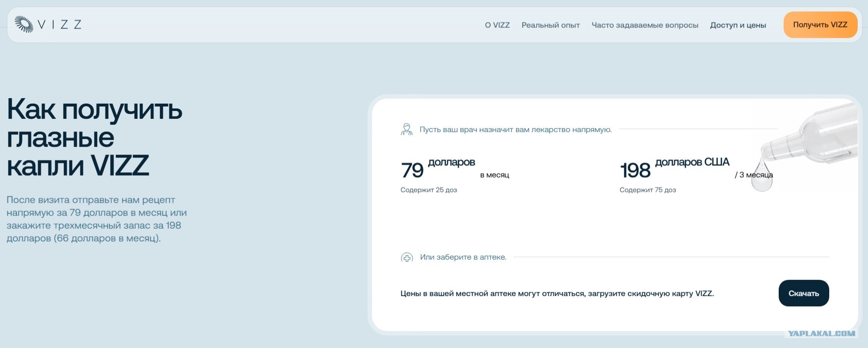Click the 198 долларов США price
This screenshot has height=348, width=868.
(x=675, y=169)
